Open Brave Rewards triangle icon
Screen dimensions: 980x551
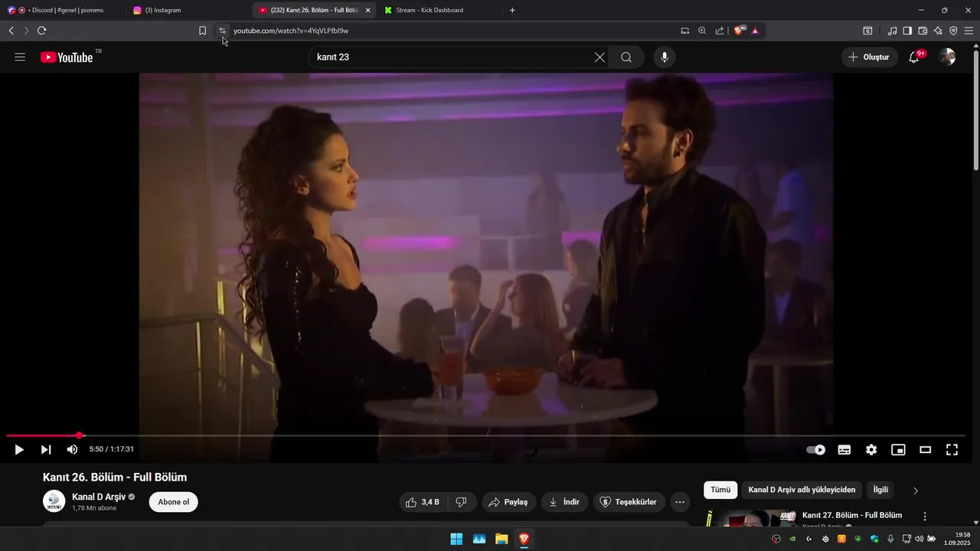(x=755, y=31)
